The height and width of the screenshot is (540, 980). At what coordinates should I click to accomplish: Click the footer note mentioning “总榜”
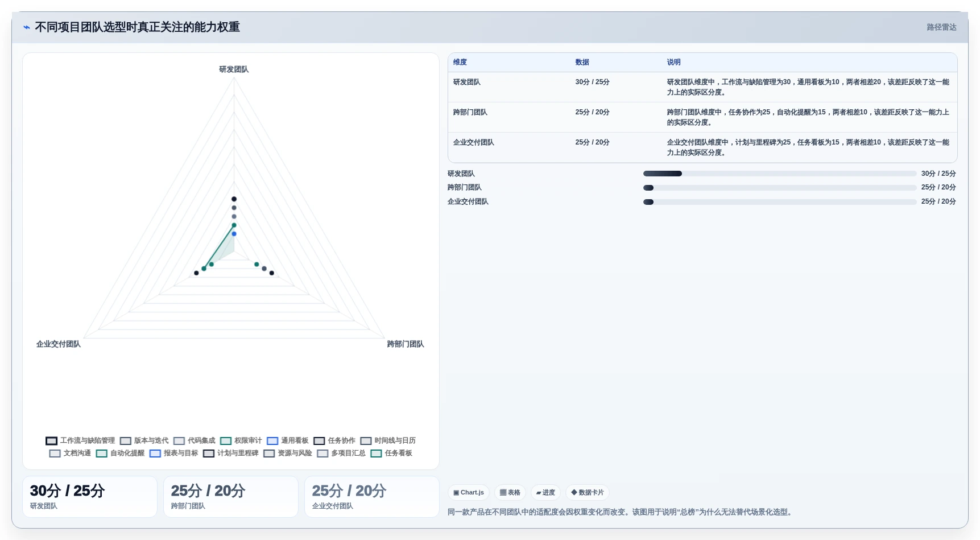tap(620, 512)
